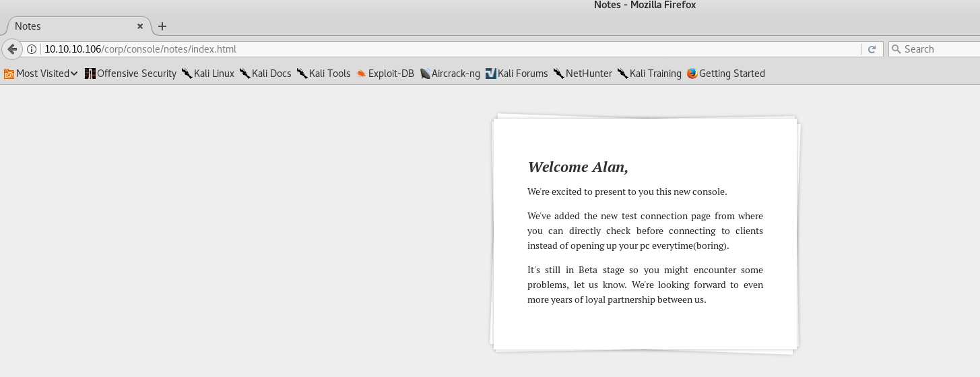Open the NetHunter bookmark
Image resolution: width=980 pixels, height=377 pixels.
pyautogui.click(x=583, y=74)
